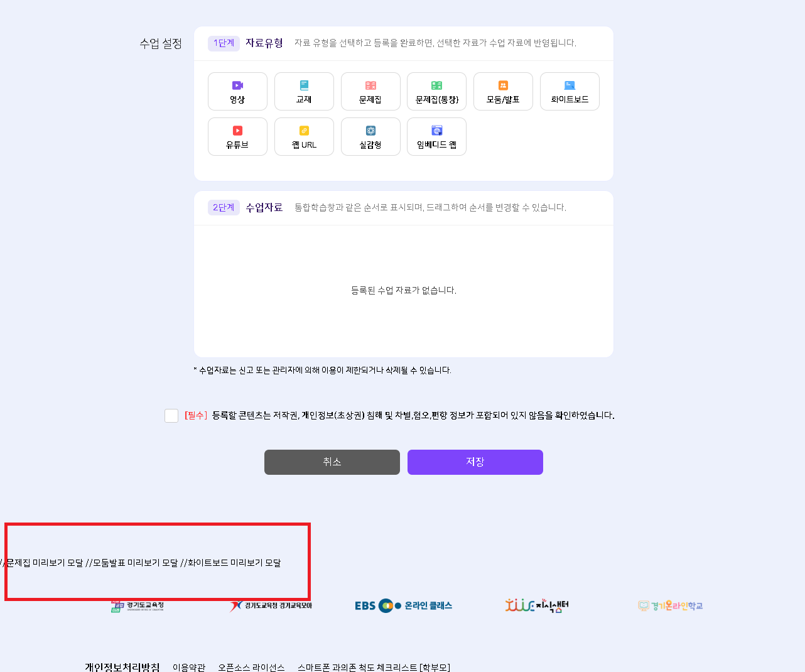Viewport: 805px width, 672px height.
Task: Open the 개인정보처리방침 privacy policy link
Action: coord(122,667)
